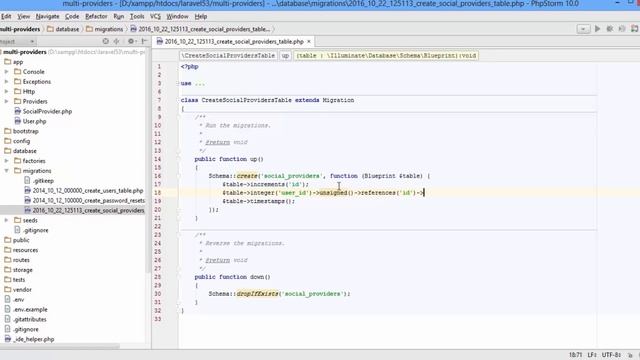Open the Window menu
Image resolution: width=640 pixels, height=360 pixels.
[x=177, y=16]
